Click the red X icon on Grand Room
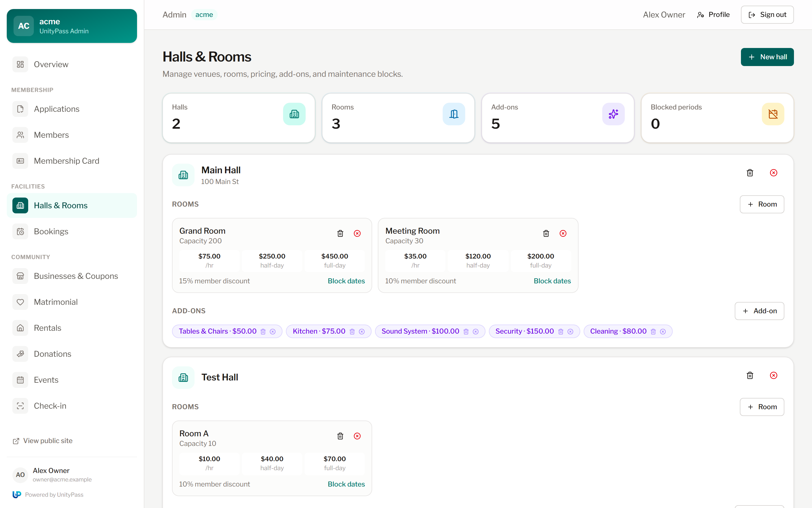812x508 pixels. [357, 233]
